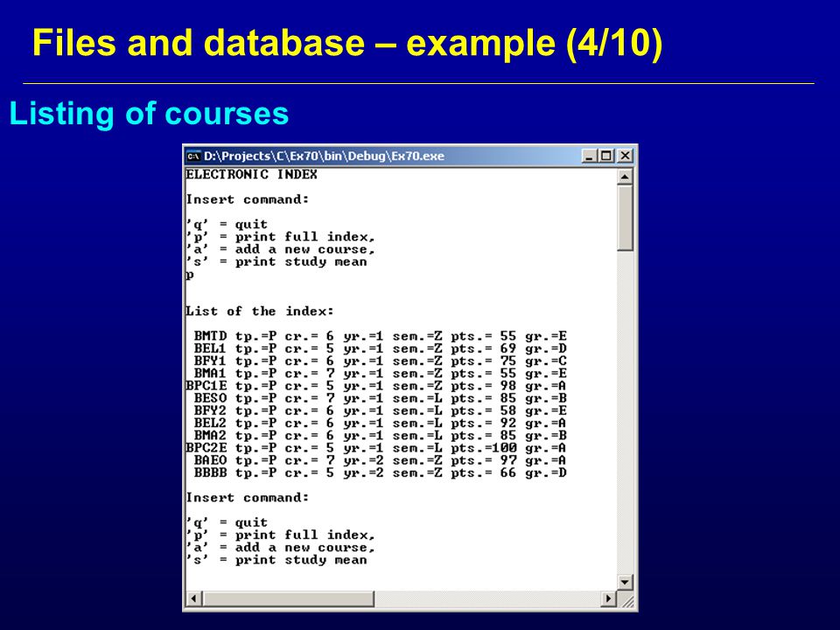The height and width of the screenshot is (630, 840).
Task: Minimize the Ex70.exe console window
Action: [589, 156]
